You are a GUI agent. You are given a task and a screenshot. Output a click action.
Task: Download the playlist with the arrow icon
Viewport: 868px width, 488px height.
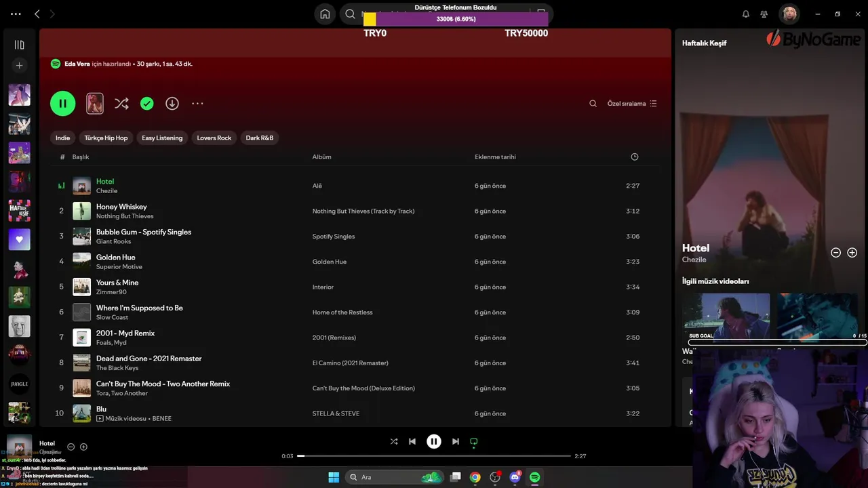(172, 104)
